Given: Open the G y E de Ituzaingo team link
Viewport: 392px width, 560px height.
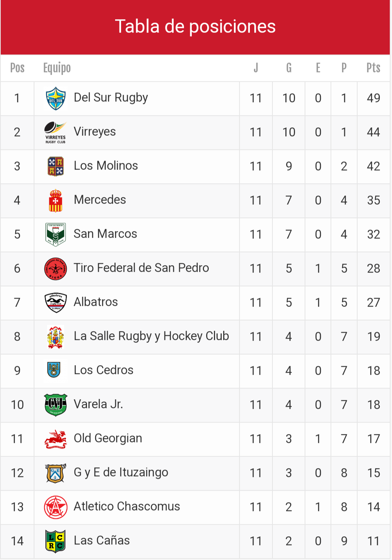Looking at the screenshot, I should click(x=121, y=472).
